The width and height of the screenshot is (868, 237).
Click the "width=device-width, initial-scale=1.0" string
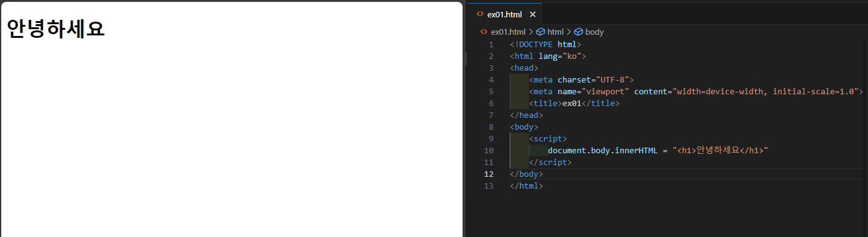[766, 92]
